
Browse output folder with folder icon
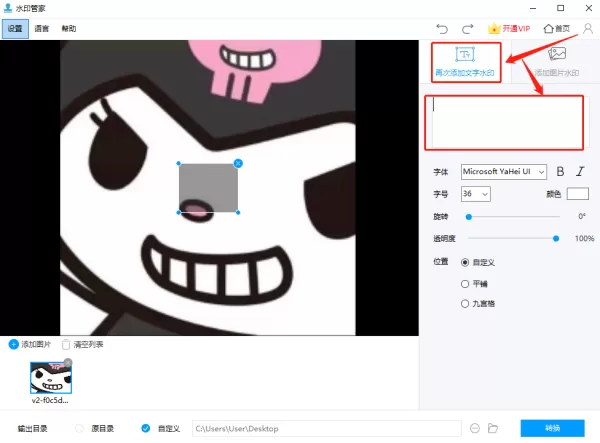493,428
